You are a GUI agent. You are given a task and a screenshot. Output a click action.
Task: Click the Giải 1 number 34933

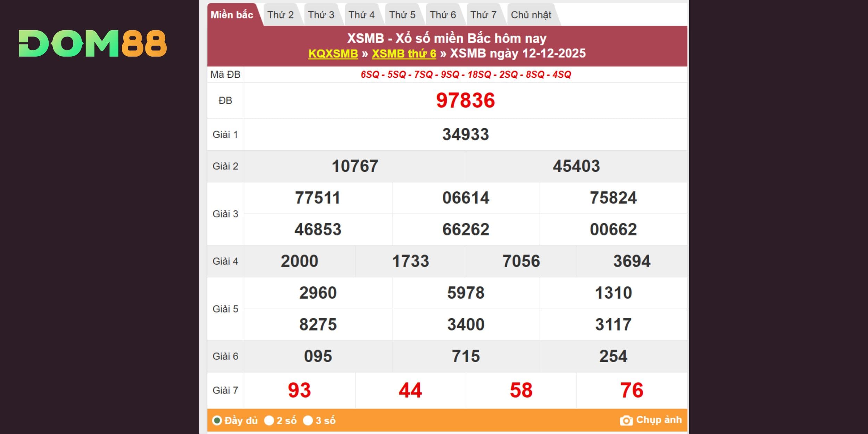pyautogui.click(x=465, y=134)
